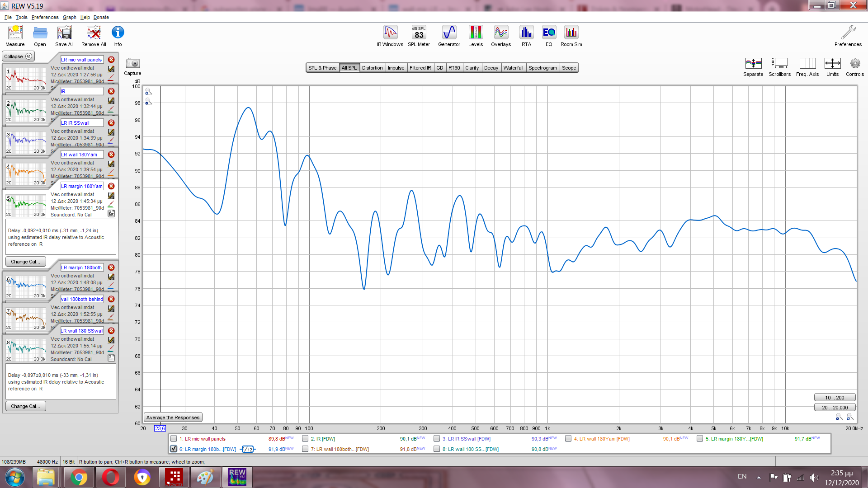This screenshot has height=488, width=868.
Task: Set range to 20 .. 20.000
Action: (835, 408)
